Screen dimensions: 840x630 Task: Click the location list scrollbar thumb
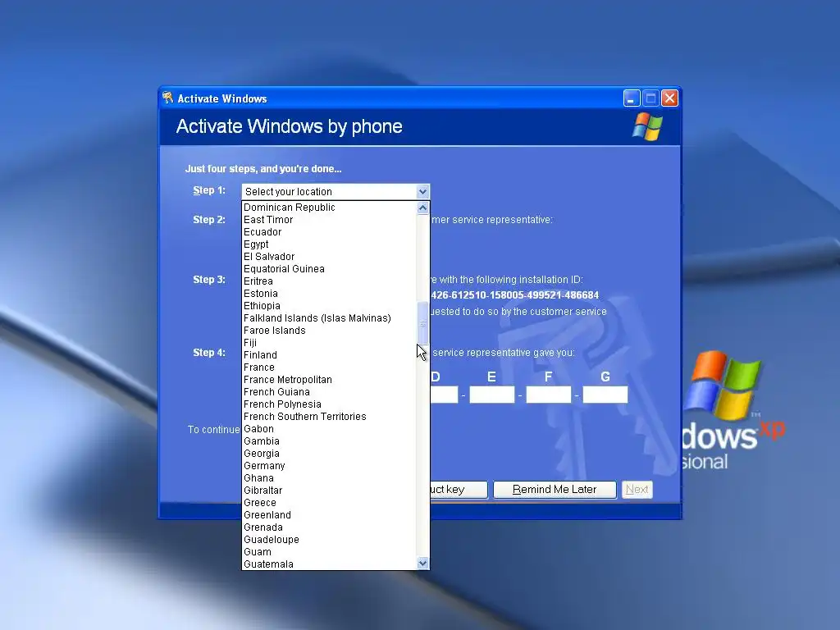tap(422, 322)
